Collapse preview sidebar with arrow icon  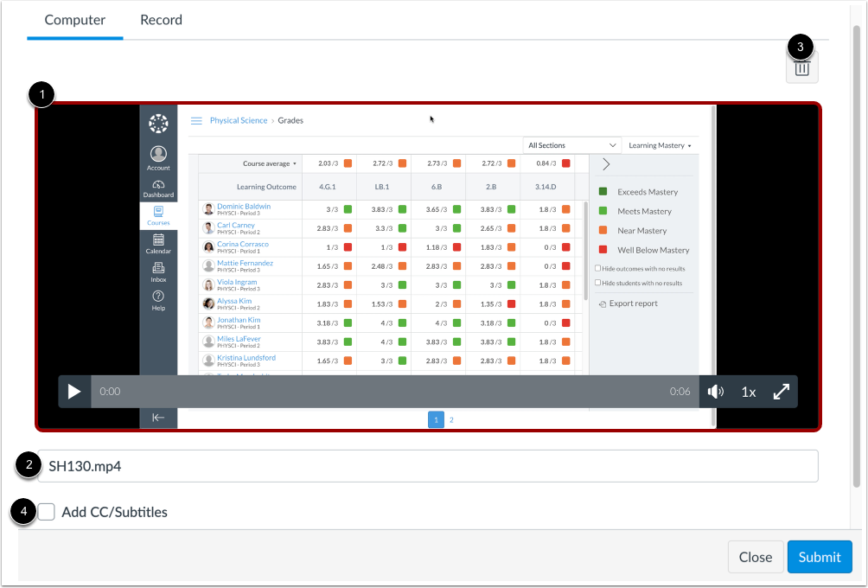[x=158, y=418]
